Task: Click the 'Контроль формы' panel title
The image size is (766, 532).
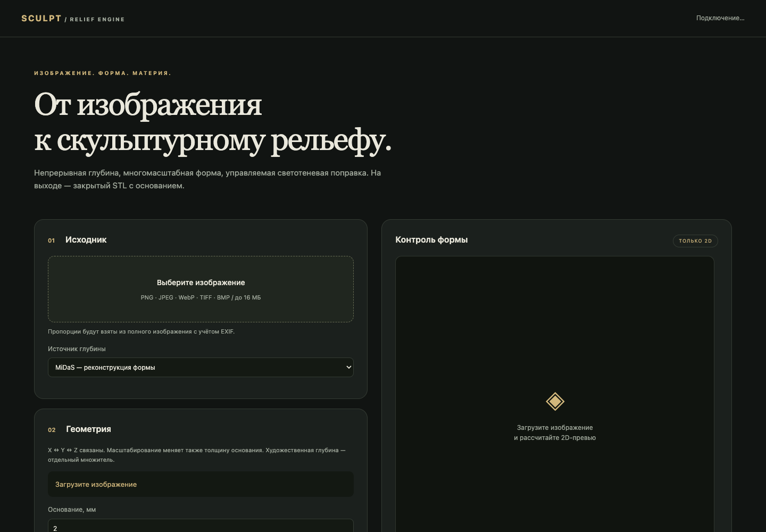Action: click(431, 240)
